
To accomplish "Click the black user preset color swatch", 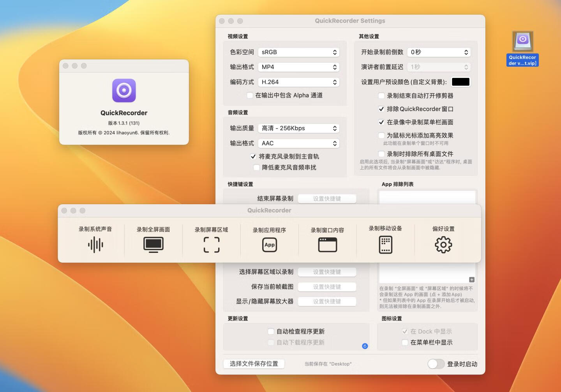I will (x=460, y=82).
